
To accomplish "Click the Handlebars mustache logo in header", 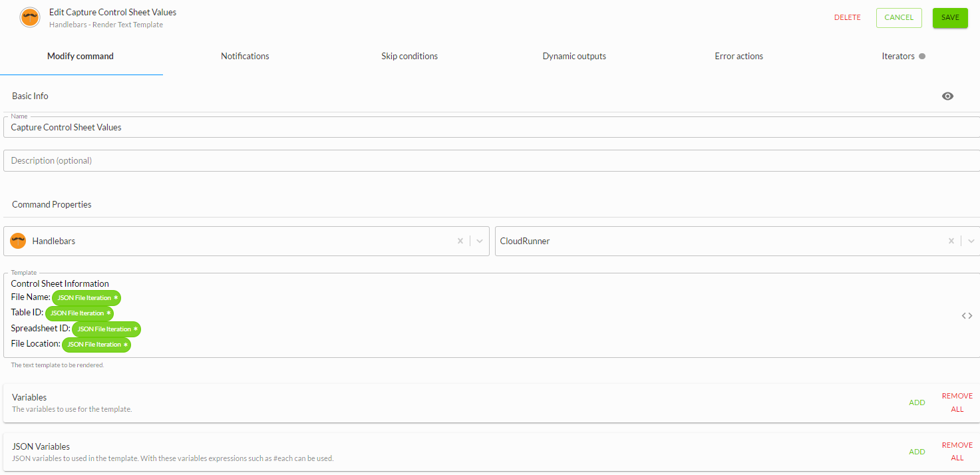I will 30,17.
